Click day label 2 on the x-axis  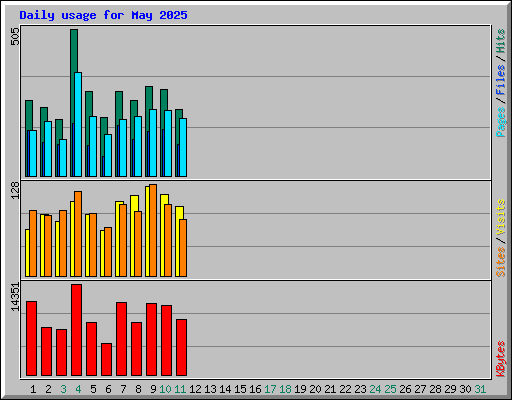tap(48, 389)
